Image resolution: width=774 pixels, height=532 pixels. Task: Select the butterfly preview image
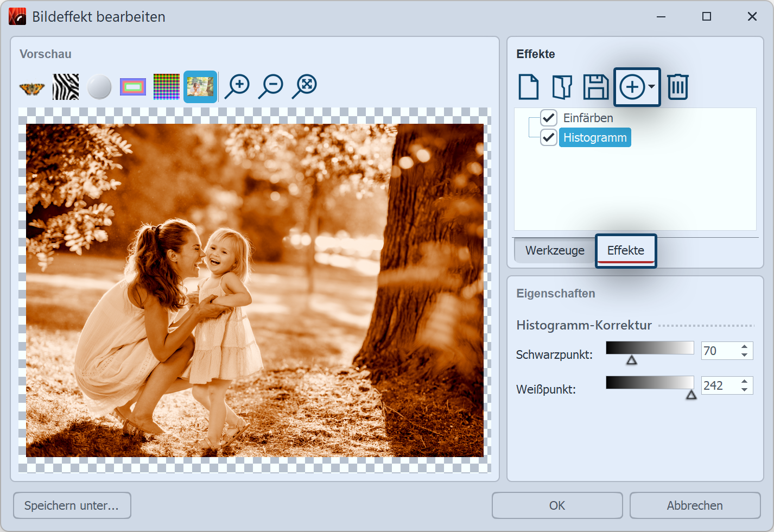click(x=31, y=86)
